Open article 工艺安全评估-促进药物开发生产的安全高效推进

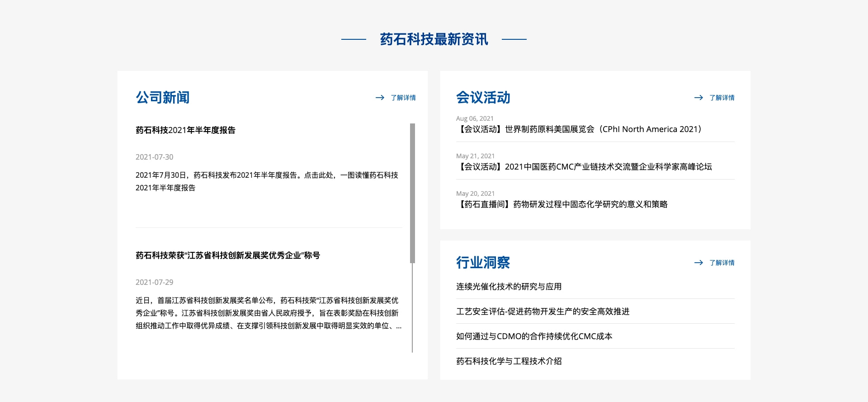click(543, 312)
